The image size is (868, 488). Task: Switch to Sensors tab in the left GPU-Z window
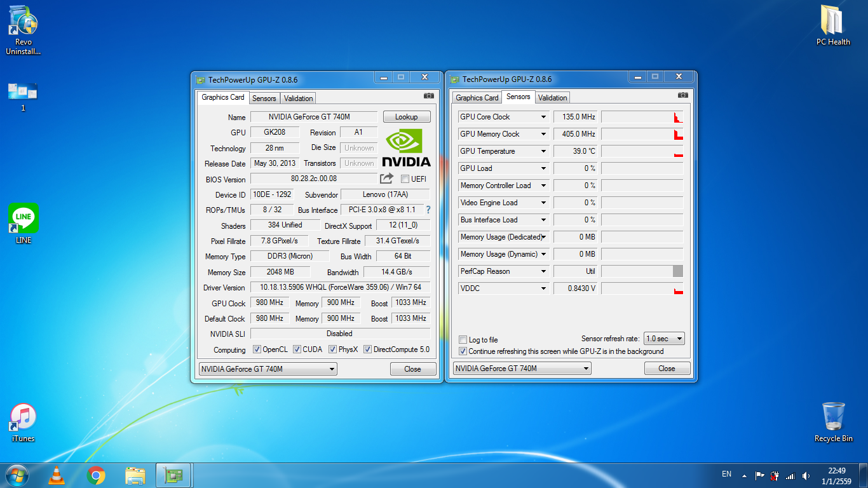[264, 98]
